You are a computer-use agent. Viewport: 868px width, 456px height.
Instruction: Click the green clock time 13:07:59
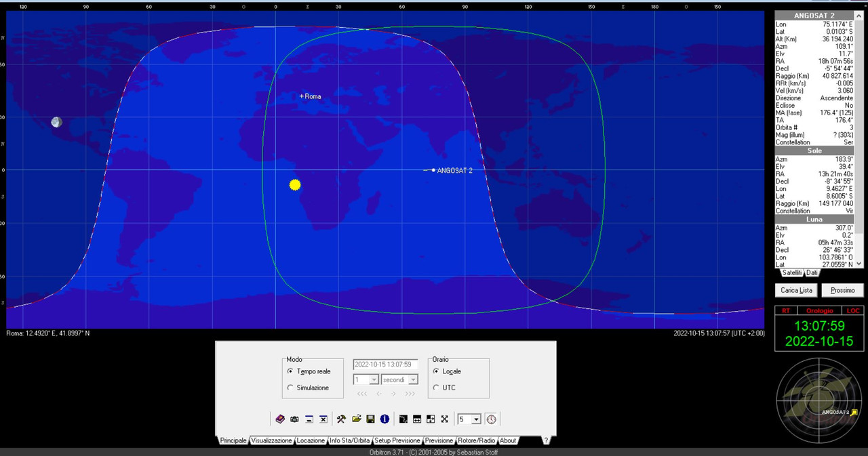819,326
